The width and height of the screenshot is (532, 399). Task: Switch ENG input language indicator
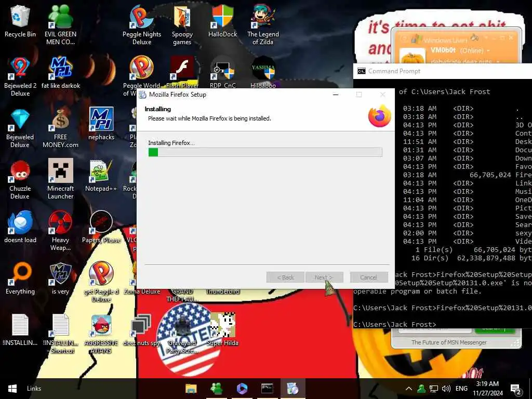click(x=461, y=389)
